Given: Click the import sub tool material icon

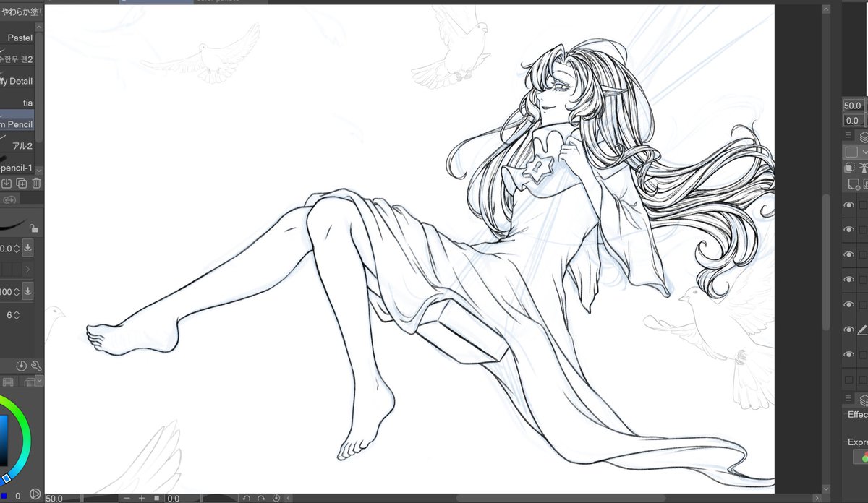Looking at the screenshot, I should pos(7,184).
